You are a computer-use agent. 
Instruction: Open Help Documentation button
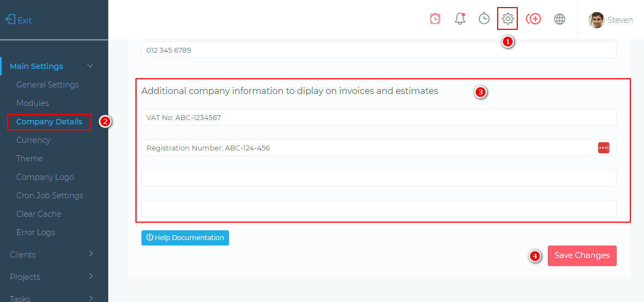(185, 237)
